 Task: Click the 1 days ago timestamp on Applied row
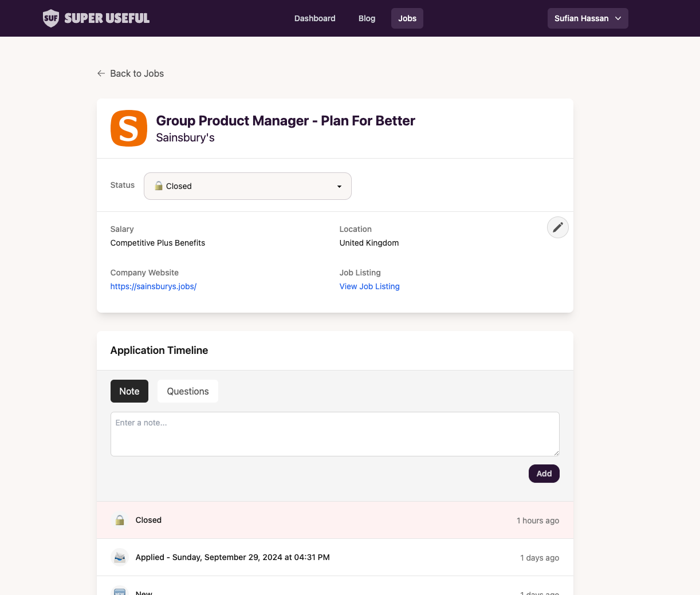point(540,558)
